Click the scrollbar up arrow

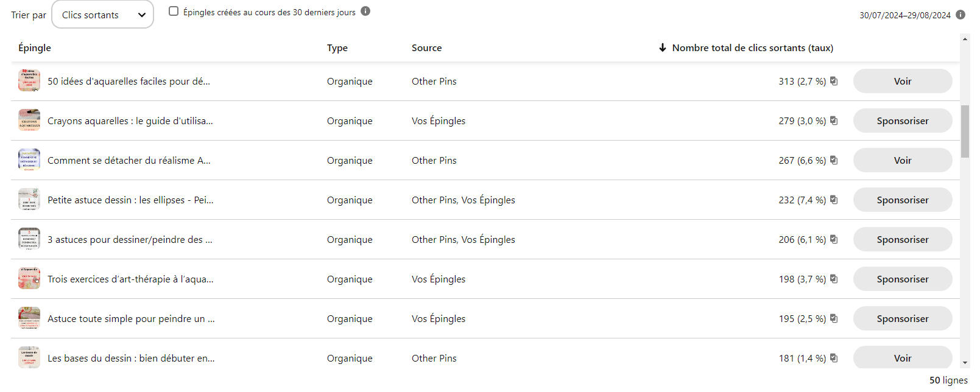965,39
